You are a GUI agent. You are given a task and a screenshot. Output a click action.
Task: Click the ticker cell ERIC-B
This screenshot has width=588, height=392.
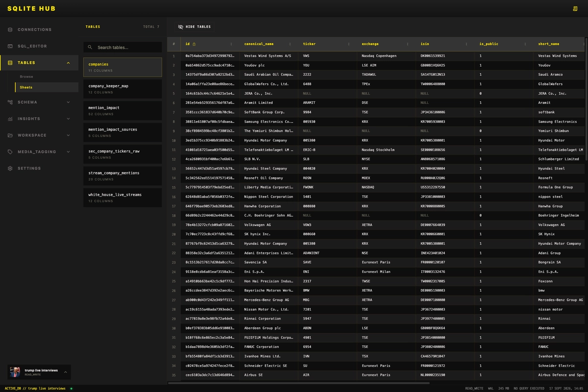(327, 150)
